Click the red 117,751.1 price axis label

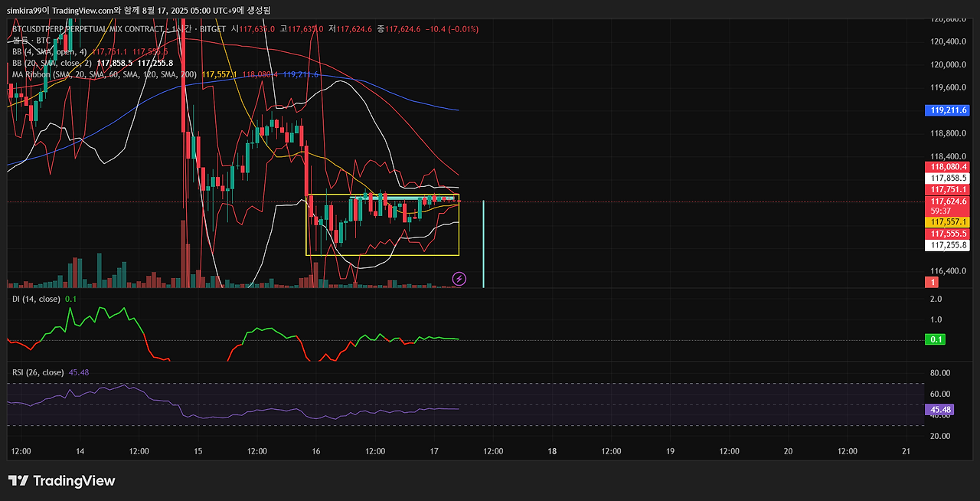(948, 189)
